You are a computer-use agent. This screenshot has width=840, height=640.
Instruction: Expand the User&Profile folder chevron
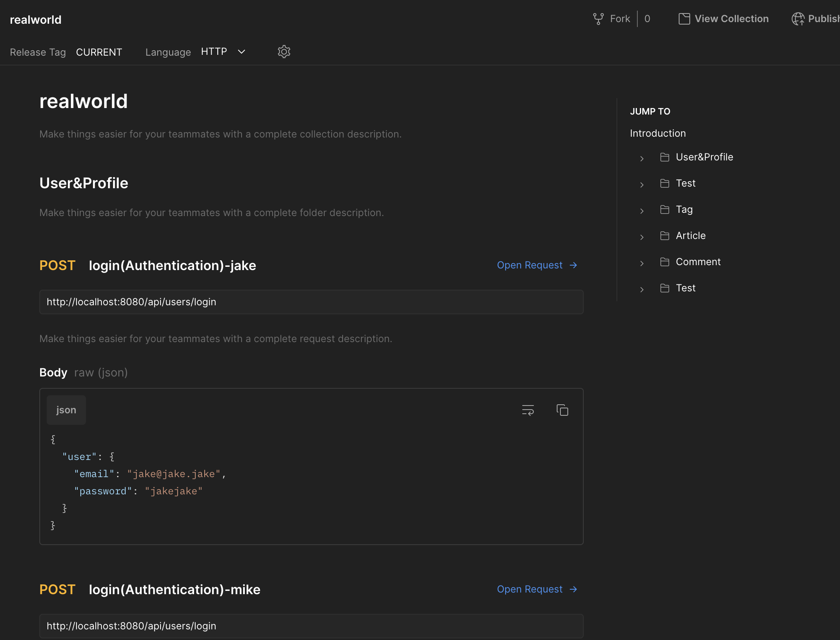coord(642,158)
